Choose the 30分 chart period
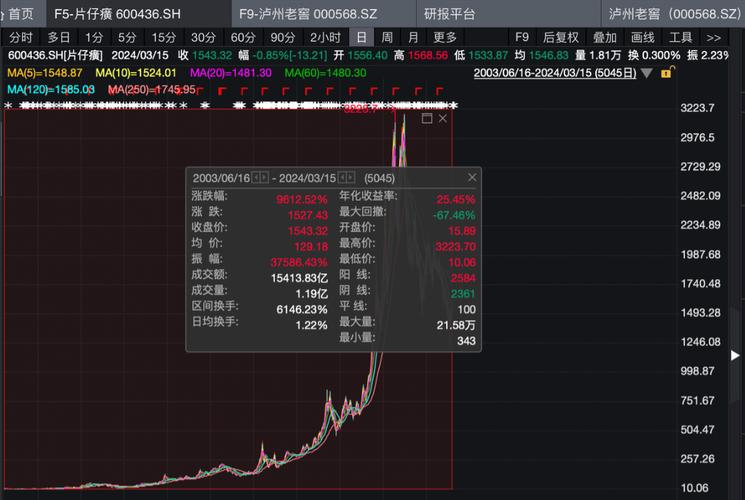This screenshot has width=745, height=500. point(203,38)
